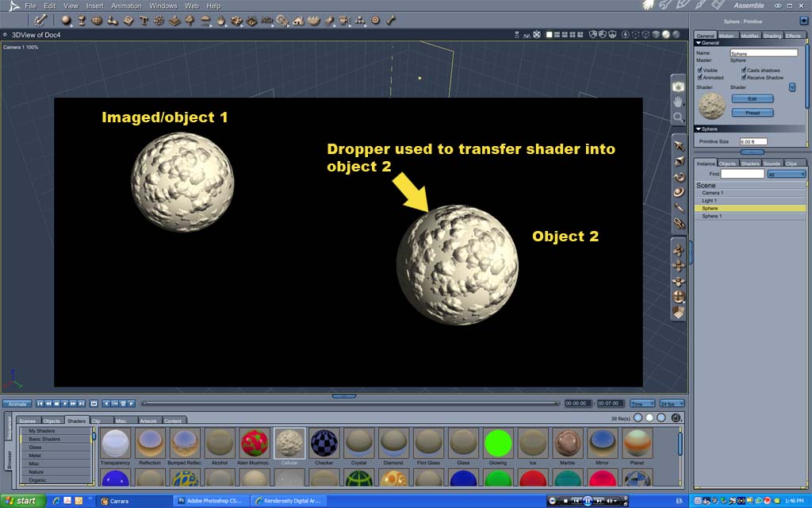Switch to the Shading tab
The image size is (812, 508).
pyautogui.click(x=772, y=36)
